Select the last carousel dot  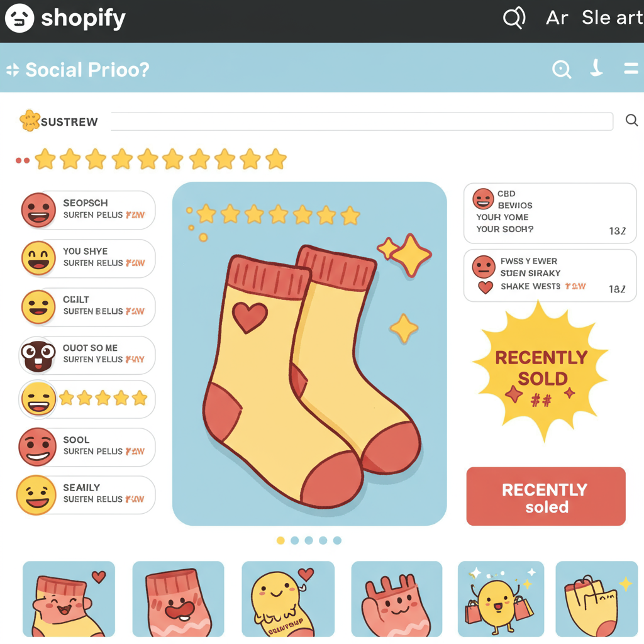[337, 540]
